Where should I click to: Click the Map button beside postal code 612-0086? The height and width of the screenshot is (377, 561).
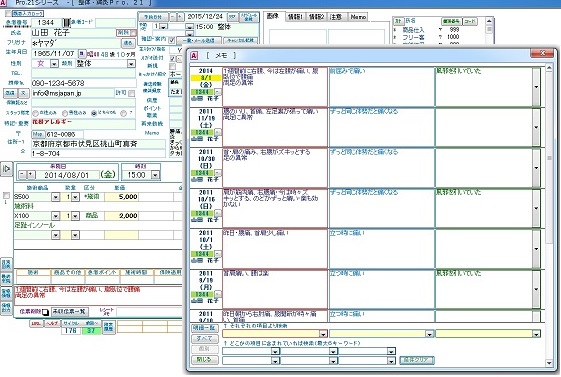[x=38, y=134]
